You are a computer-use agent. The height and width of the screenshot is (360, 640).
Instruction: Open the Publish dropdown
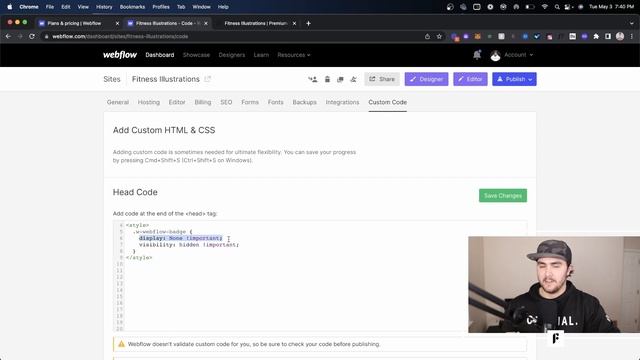(x=514, y=79)
